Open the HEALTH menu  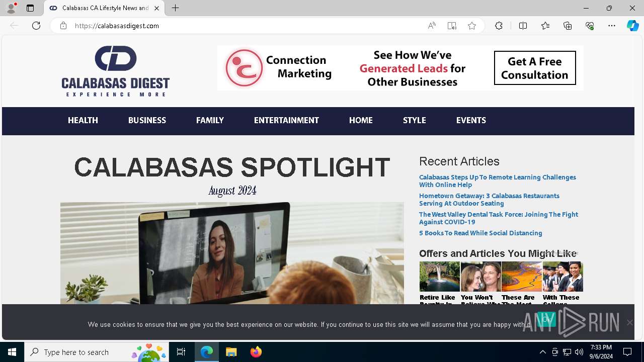click(83, 120)
